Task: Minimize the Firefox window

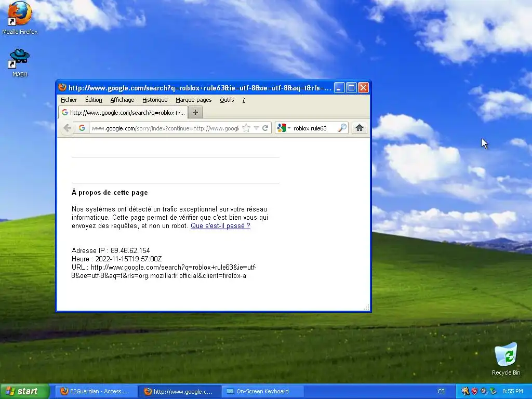Action: [339, 88]
